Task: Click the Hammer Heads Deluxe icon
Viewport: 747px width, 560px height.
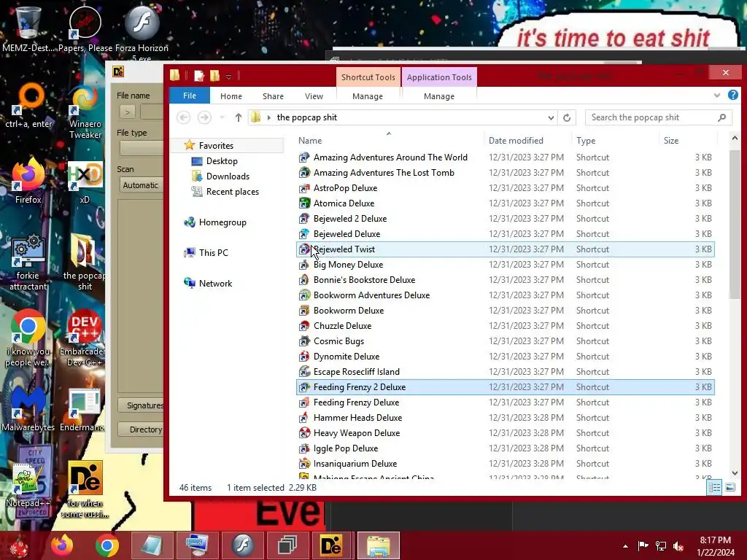Action: point(304,418)
